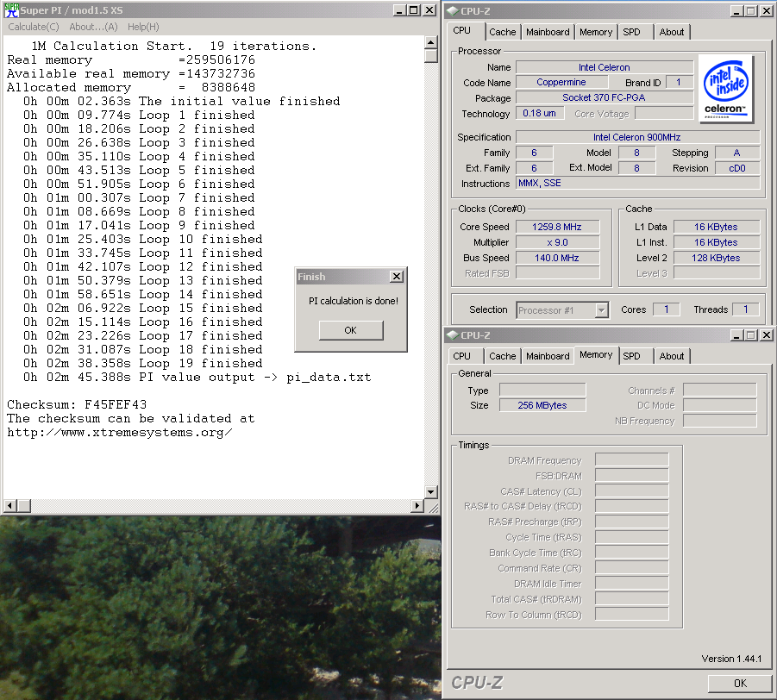Click OK button at bottom of CPU-Z

point(740,683)
